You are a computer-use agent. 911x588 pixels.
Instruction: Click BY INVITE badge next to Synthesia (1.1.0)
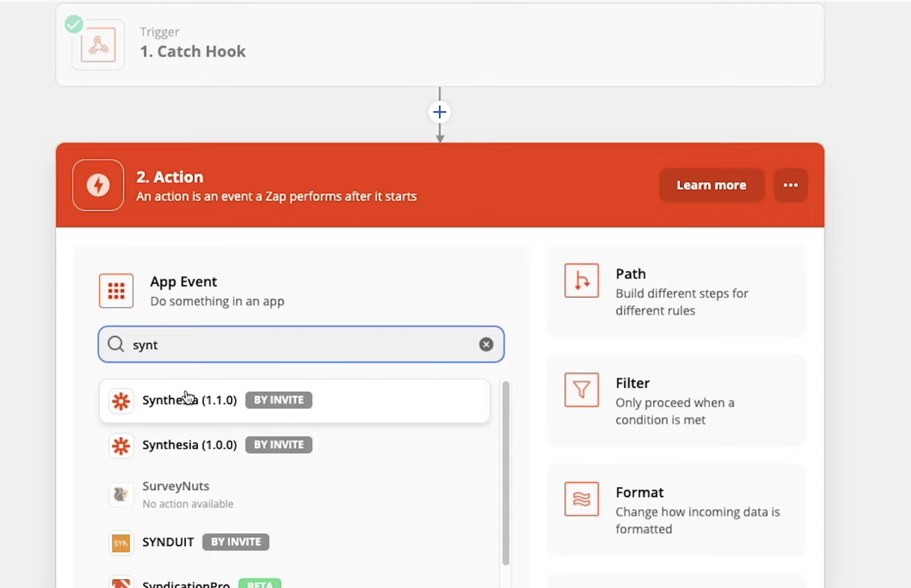point(279,400)
